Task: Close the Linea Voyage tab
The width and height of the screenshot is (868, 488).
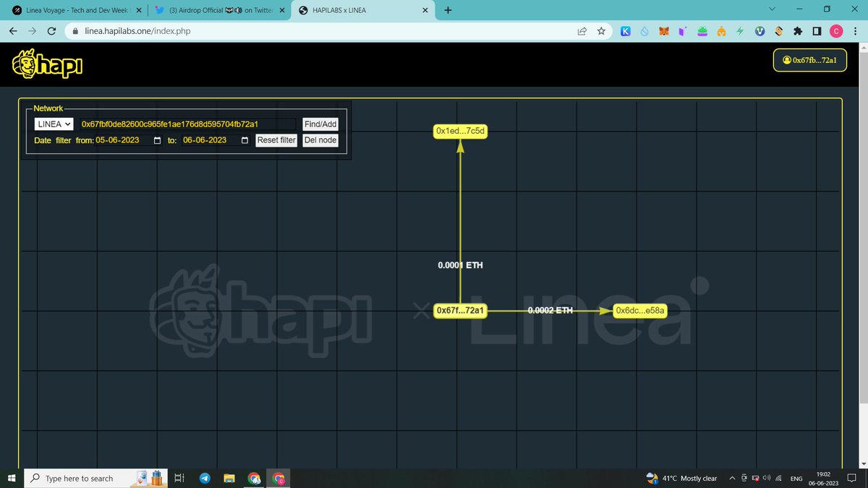Action: [x=138, y=10]
